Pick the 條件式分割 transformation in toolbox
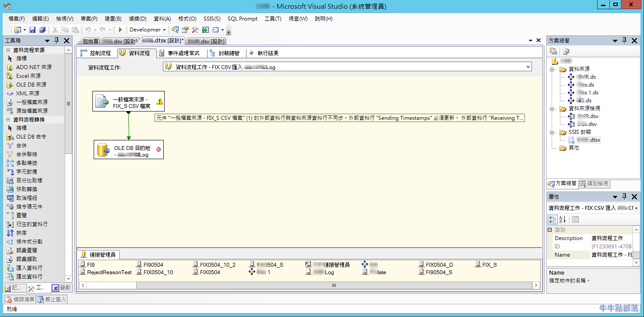644x317 pixels. [x=29, y=241]
